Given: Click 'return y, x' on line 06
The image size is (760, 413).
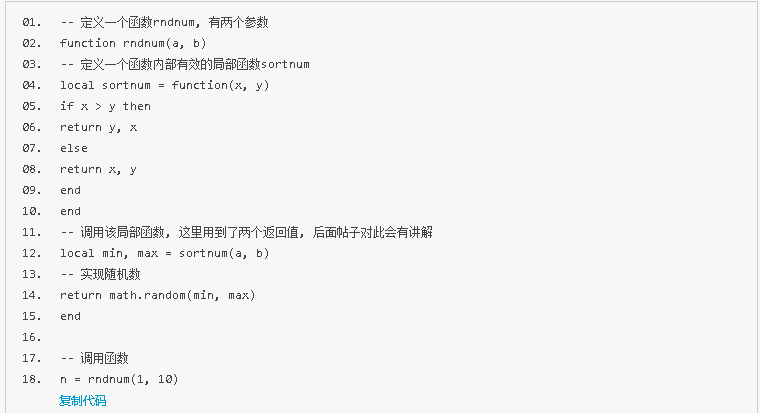Looking at the screenshot, I should pos(98,127).
